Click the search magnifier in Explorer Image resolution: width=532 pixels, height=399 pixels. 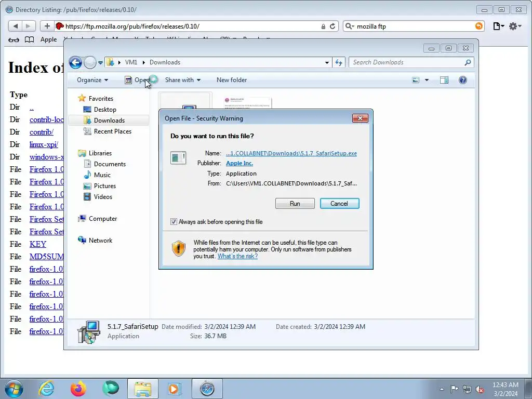(468, 62)
